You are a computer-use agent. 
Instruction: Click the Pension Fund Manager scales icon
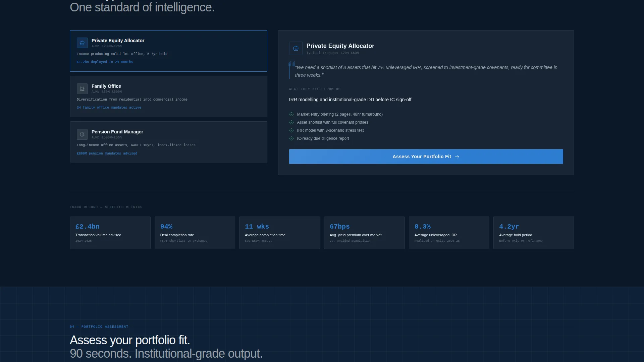(x=82, y=134)
